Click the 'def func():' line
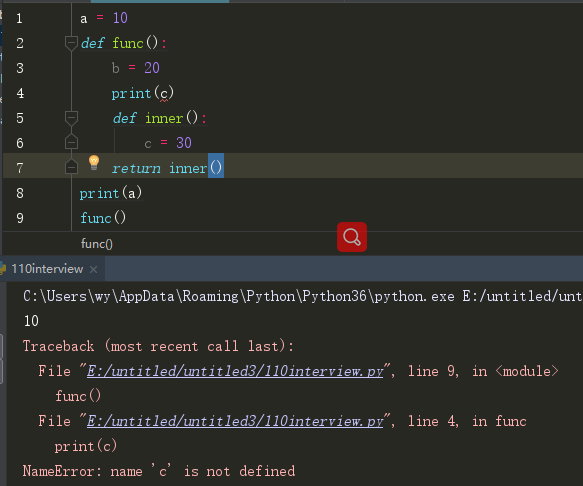Screen dimensions: 583x486 pos(124,43)
